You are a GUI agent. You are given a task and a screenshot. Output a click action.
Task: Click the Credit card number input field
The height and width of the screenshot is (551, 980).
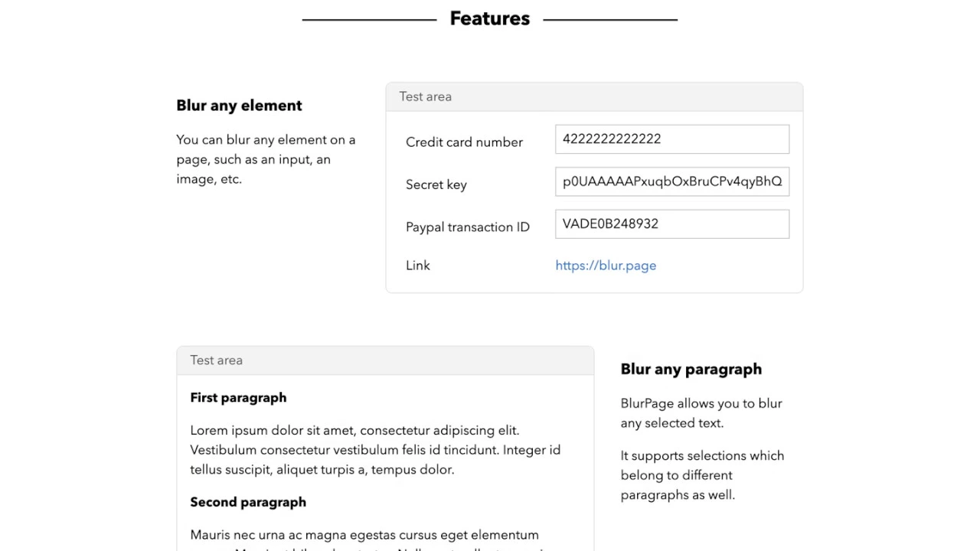[671, 139]
